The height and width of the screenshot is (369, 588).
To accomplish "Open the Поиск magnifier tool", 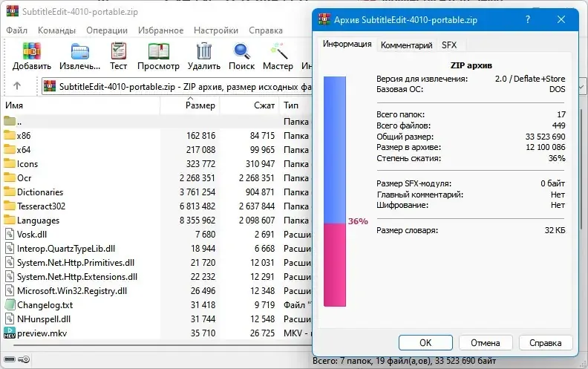I will coord(242,51).
